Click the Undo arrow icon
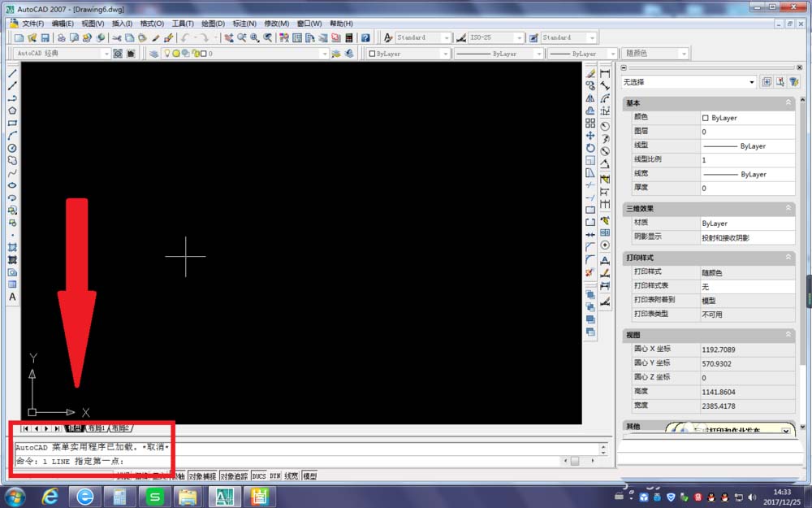Viewport: 812px width, 508px height. click(x=184, y=38)
